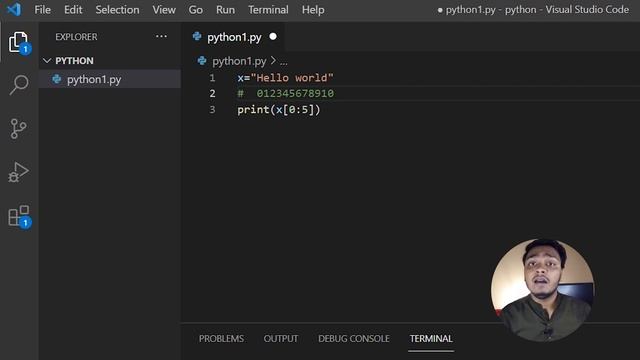Select the TERMINAL panel tab
The height and width of the screenshot is (360, 640).
pyautogui.click(x=431, y=338)
